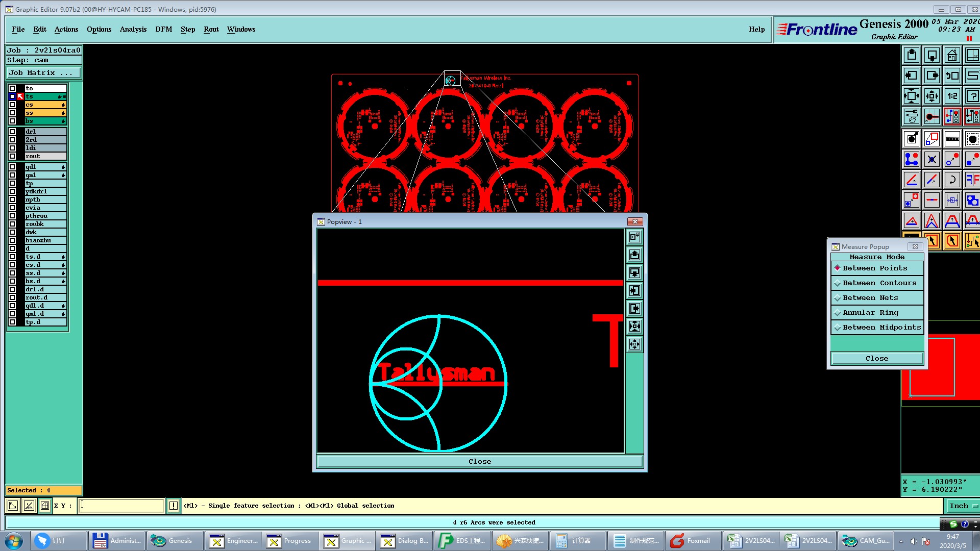Choose Annular Ring measure mode
Screen dimensions: 980x551
click(870, 312)
